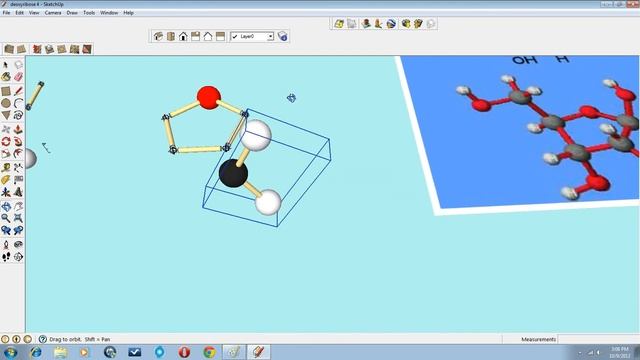Activate the Offset tool
640x360 pixels.
pos(18,154)
